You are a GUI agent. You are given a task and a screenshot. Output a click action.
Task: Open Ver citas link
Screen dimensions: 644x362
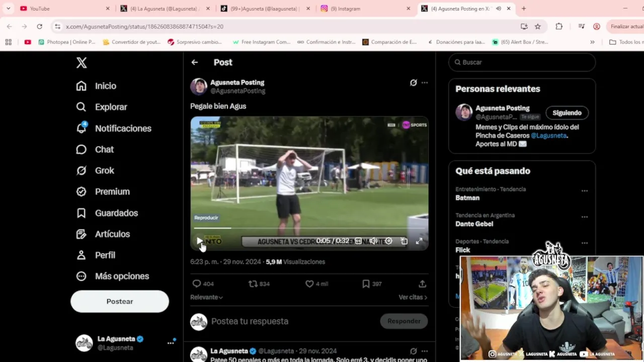(413, 297)
